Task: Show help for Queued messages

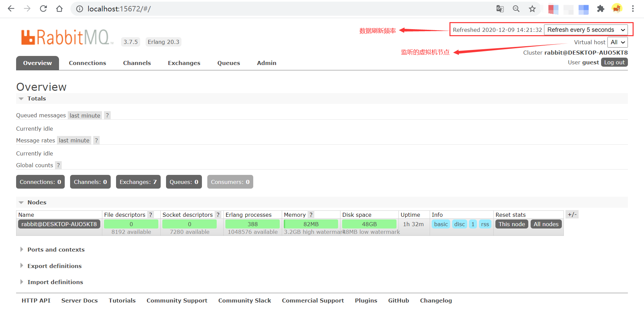Action: coord(107,116)
